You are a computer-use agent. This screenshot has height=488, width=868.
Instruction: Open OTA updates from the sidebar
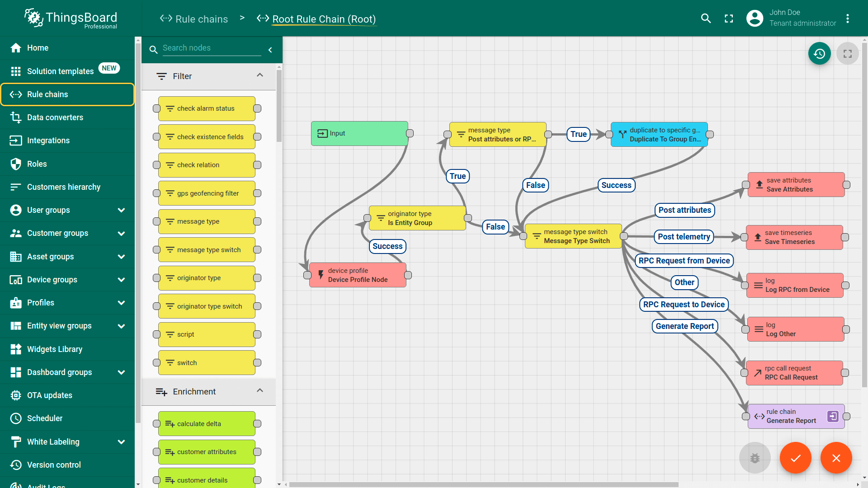point(16,395)
